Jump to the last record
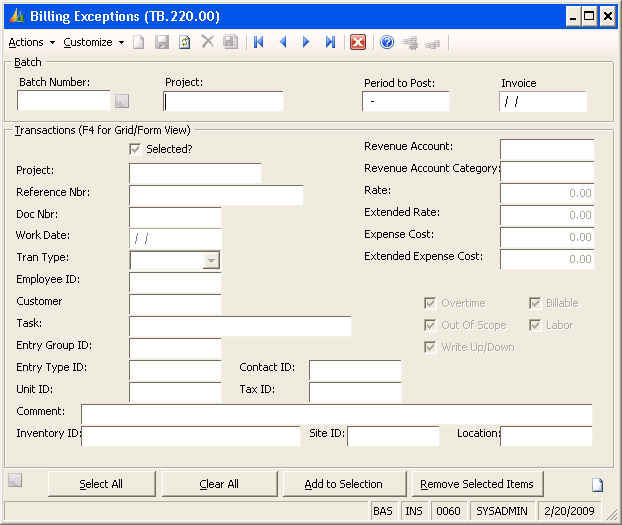The height and width of the screenshot is (525, 622). click(x=330, y=42)
